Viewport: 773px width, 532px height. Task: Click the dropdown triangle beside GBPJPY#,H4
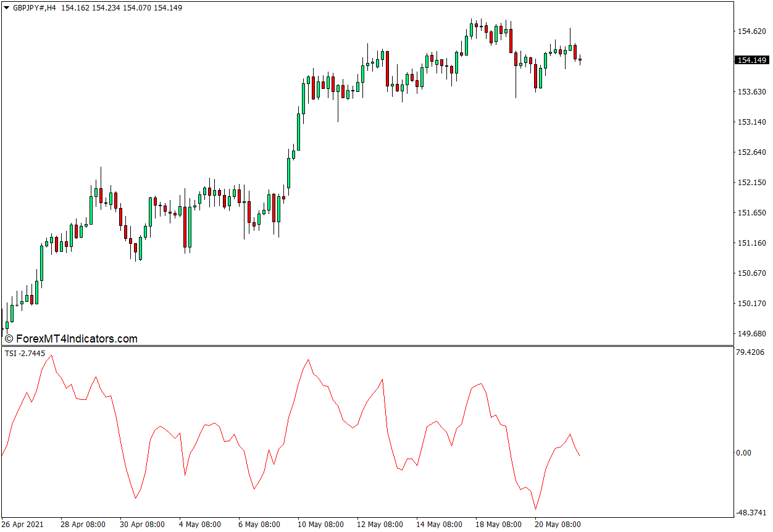[x=7, y=8]
